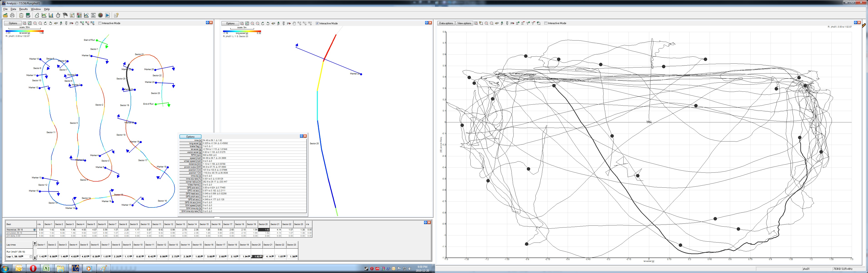Click add marker icon in left map toolbar
The image size is (868, 273).
tap(82, 23)
